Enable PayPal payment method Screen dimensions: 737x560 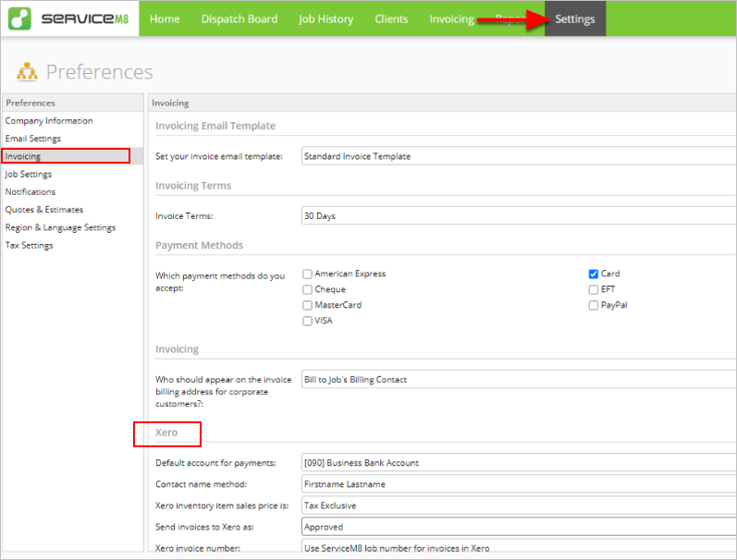tap(593, 305)
